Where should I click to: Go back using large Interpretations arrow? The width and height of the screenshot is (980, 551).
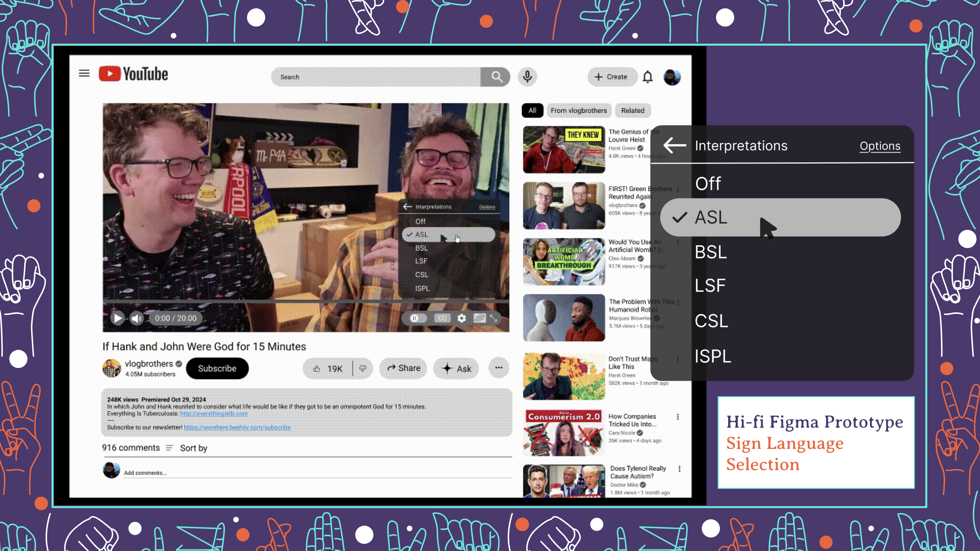coord(674,145)
